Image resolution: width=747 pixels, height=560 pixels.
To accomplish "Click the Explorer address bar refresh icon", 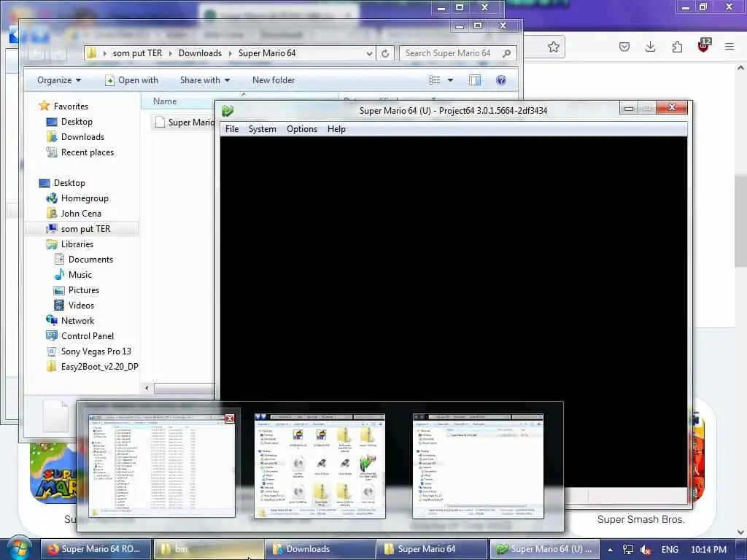I will click(x=385, y=53).
